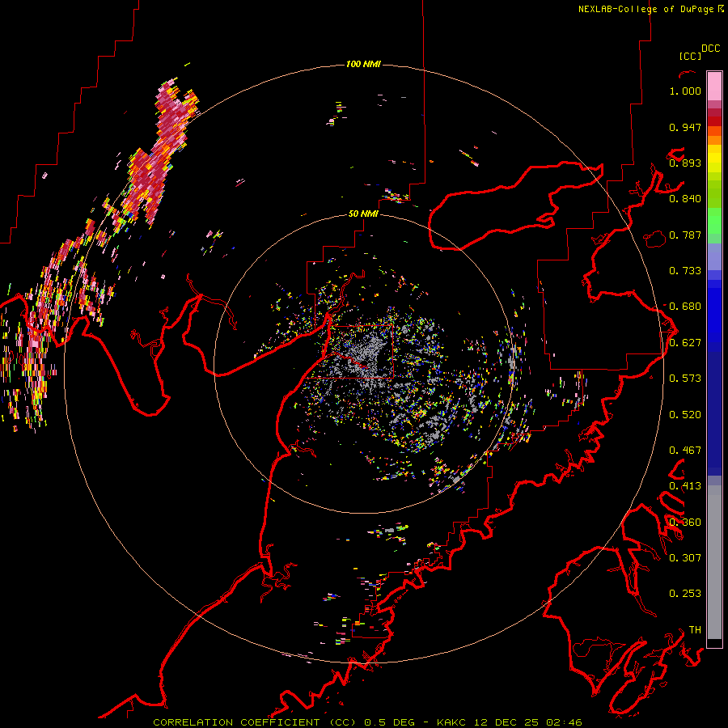Image resolution: width=728 pixels, height=728 pixels.
Task: Click the 0.360 scale label
Action: [685, 523]
